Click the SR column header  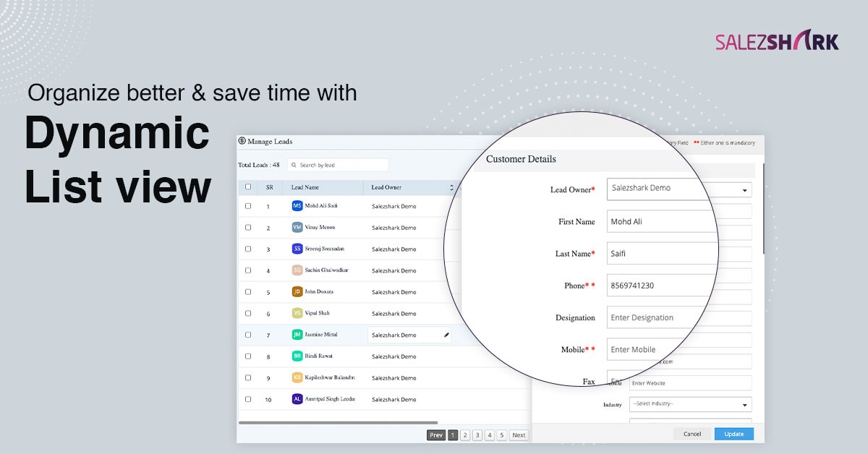(269, 187)
